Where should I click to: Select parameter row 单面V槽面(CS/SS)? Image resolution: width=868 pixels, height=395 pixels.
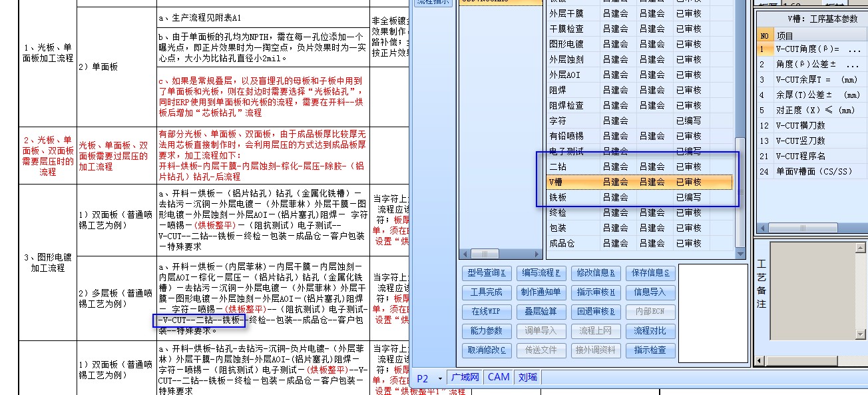(x=812, y=171)
